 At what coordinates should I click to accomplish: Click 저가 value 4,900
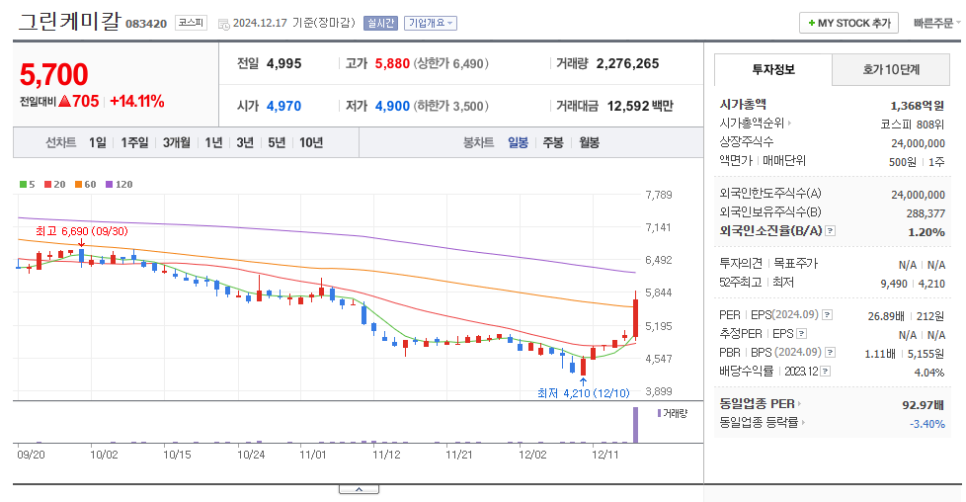click(x=392, y=106)
